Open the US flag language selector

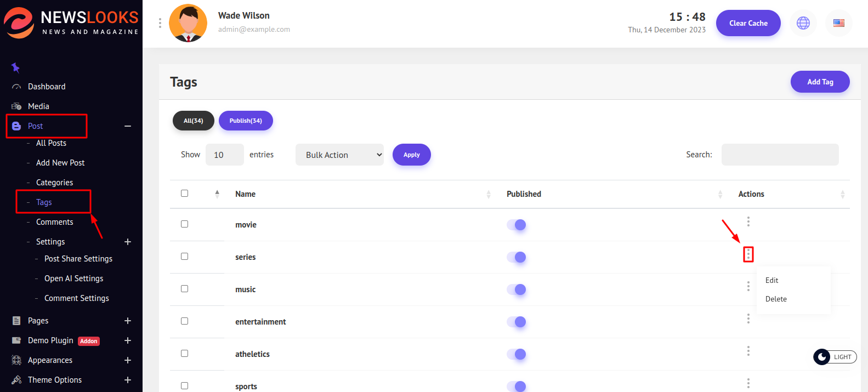click(x=838, y=23)
